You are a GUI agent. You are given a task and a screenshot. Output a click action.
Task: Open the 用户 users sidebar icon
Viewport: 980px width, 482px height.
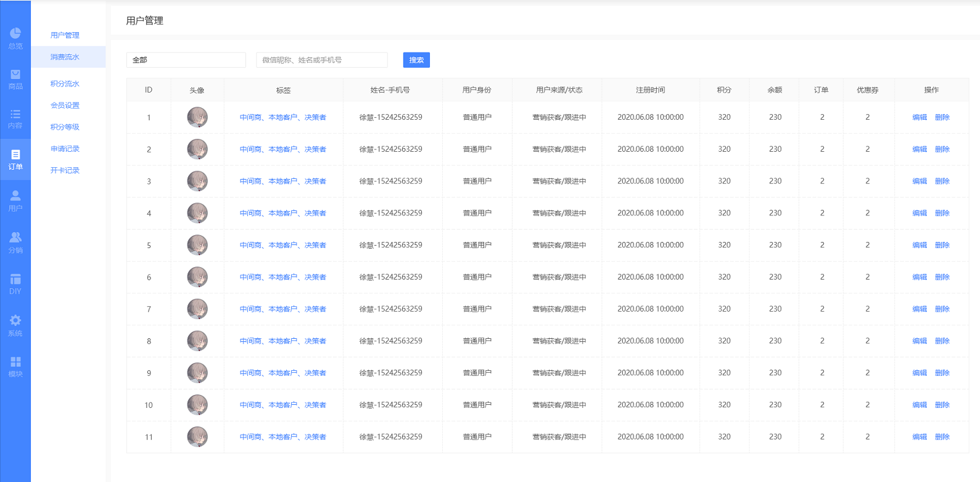click(x=15, y=201)
